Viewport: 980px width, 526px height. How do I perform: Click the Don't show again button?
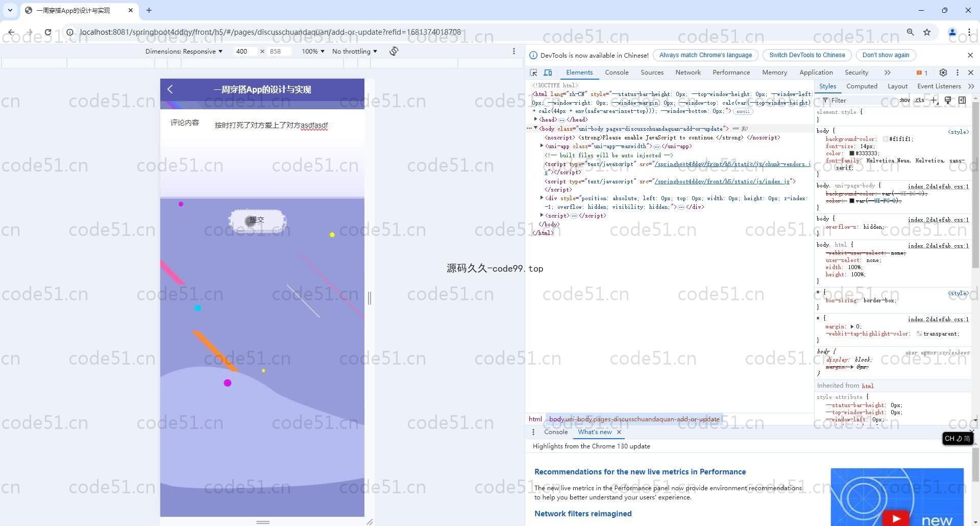click(886, 55)
